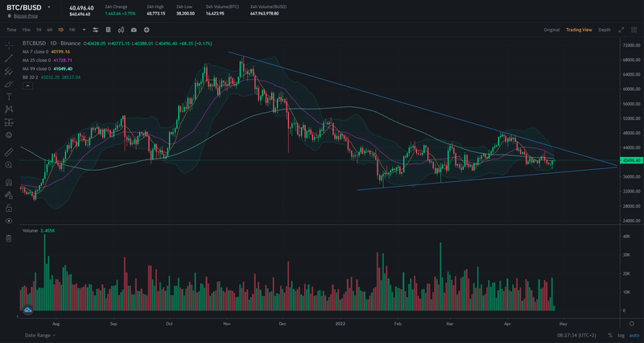Image resolution: width=644 pixels, height=343 pixels.
Task: Toggle lock all drawing tools
Action: pyautogui.click(x=9, y=209)
